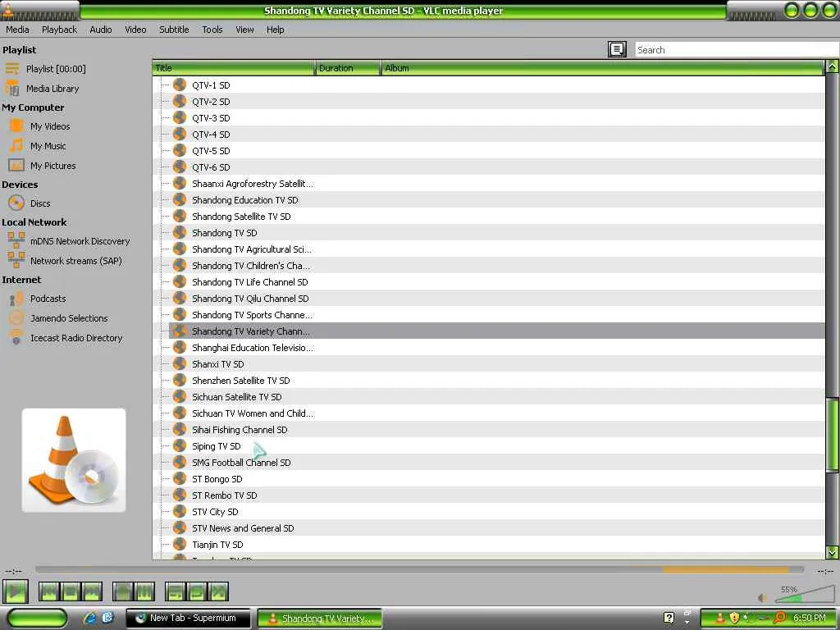Image resolution: width=840 pixels, height=630 pixels.
Task: Open mDNS Network Discovery
Action: point(80,241)
